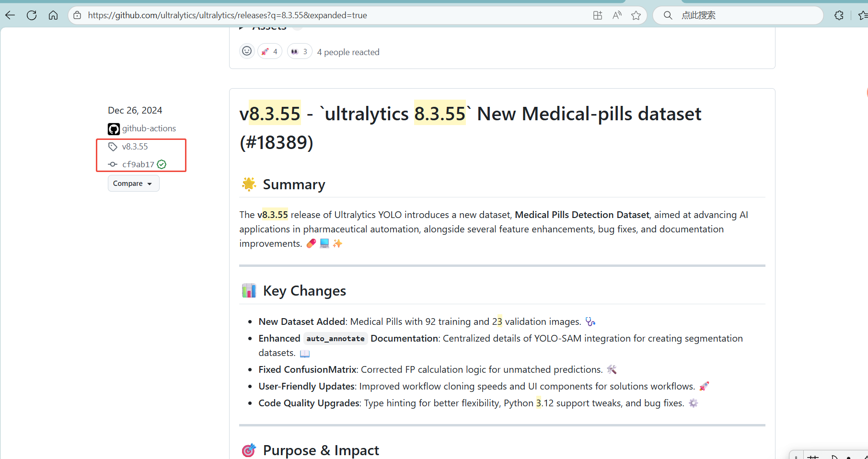This screenshot has width=868, height=459.
Task: Click the 'Dec 26, 2024' date
Action: coord(135,110)
